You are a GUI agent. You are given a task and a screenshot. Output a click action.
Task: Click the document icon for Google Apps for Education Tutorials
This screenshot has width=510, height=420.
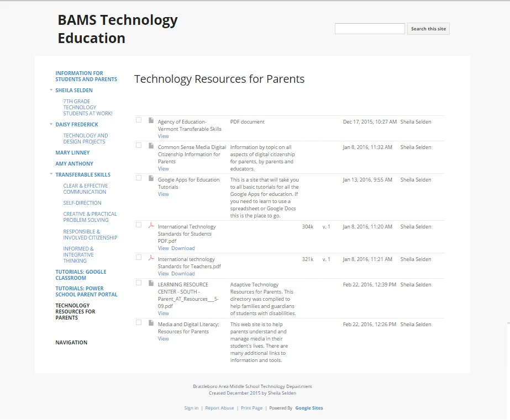click(x=150, y=178)
